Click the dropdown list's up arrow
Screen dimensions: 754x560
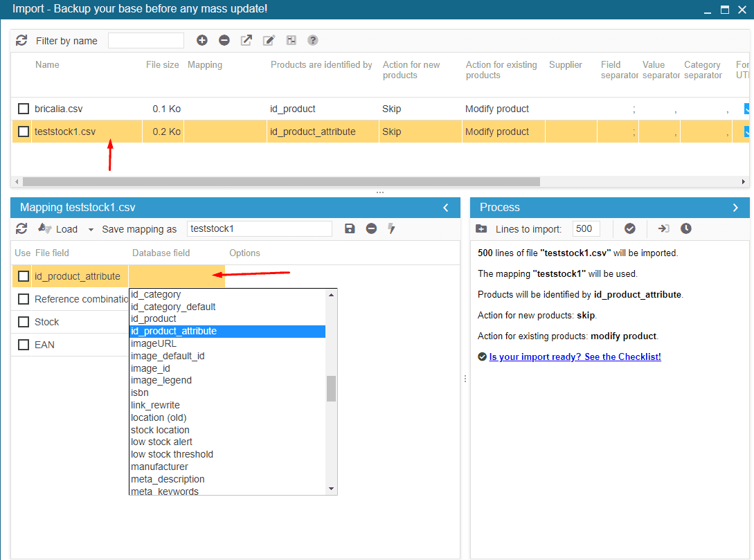[x=332, y=295]
